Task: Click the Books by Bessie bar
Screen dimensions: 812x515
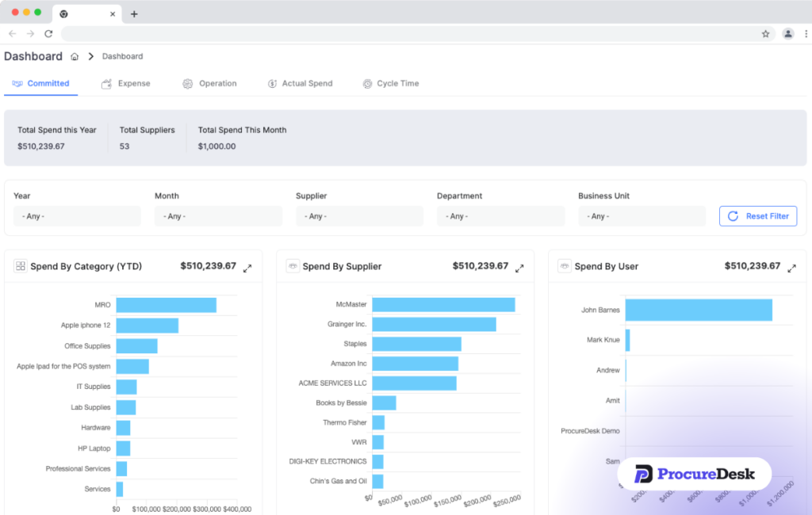Action: coord(385,402)
